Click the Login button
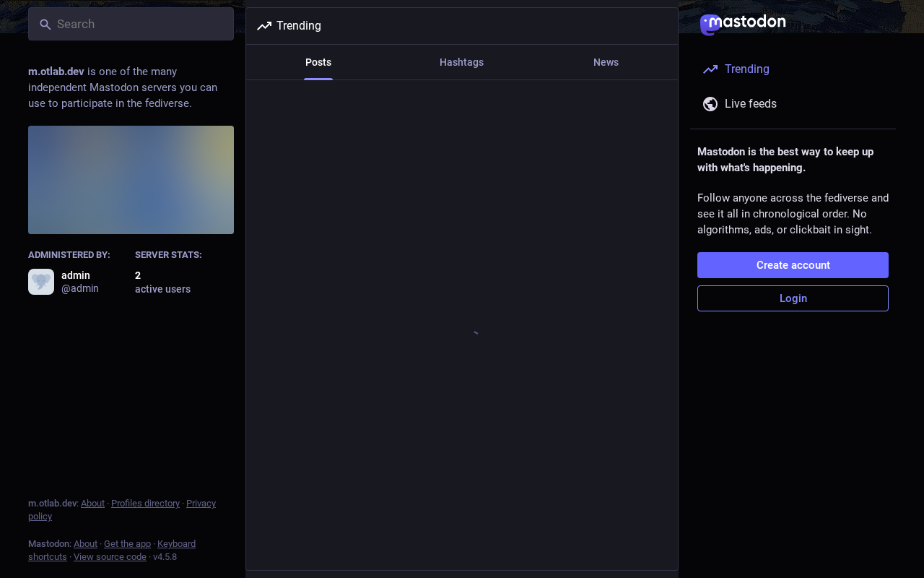Image resolution: width=924 pixels, height=578 pixels. click(x=793, y=298)
